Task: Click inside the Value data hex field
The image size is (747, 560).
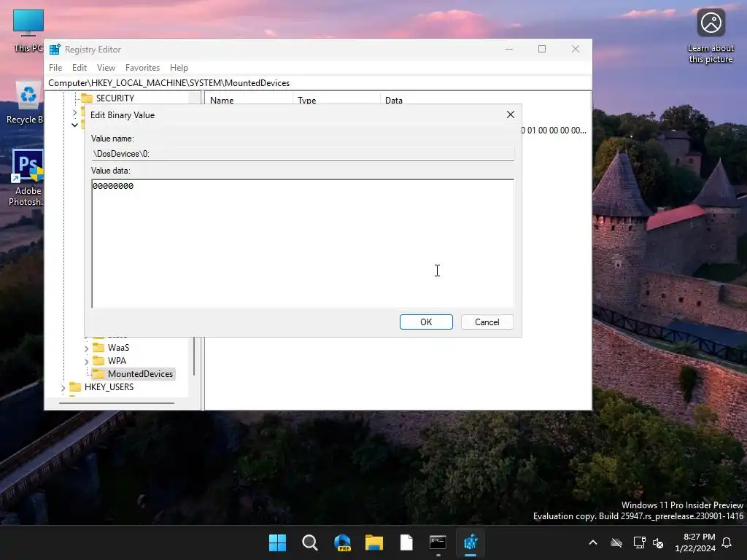Action: tap(303, 244)
